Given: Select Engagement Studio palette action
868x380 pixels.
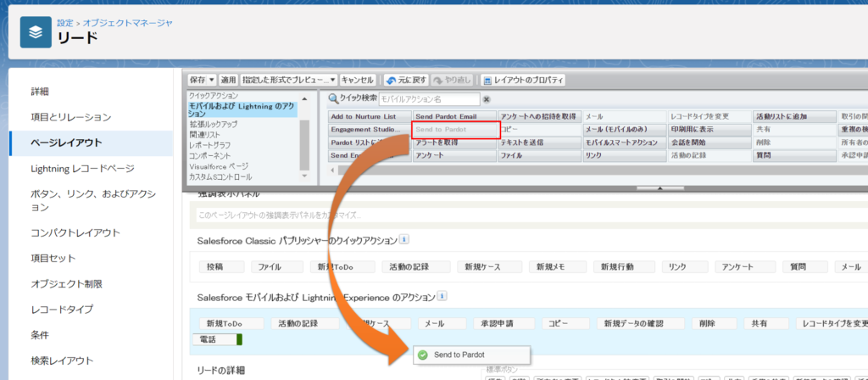Looking at the screenshot, I should click(x=370, y=130).
